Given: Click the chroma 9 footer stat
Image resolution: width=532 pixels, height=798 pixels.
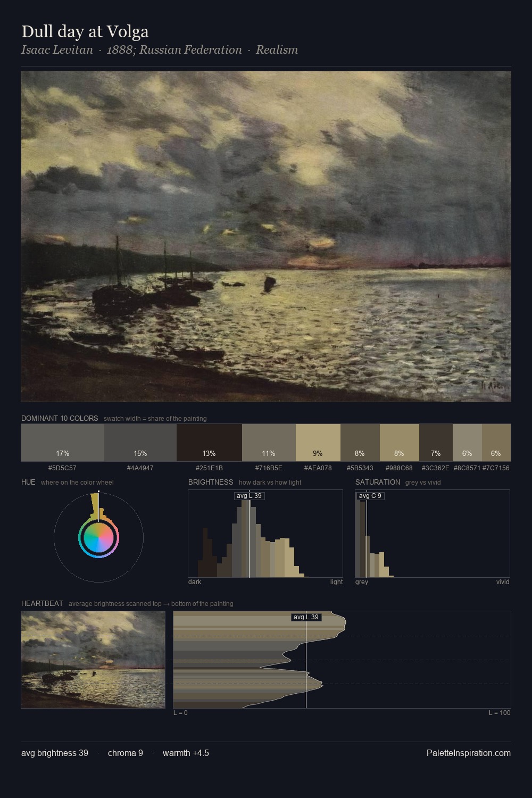Looking at the screenshot, I should 126,753.
